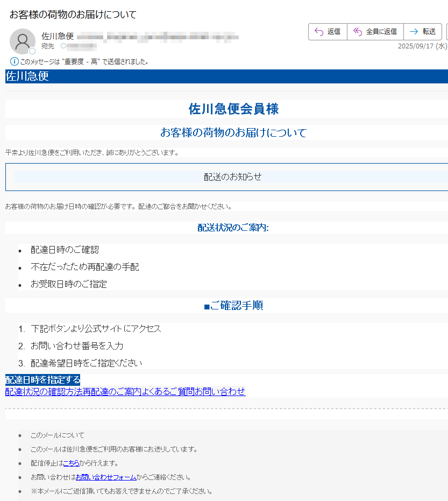Click 不在だったため再配達の手配 bullet item
Screen dimensions: 448x501
coord(84,267)
